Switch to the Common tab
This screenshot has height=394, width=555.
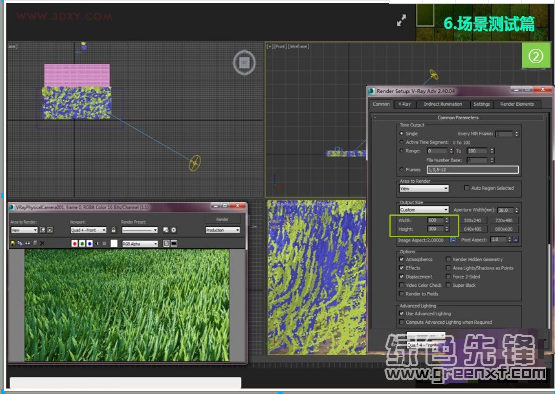[x=381, y=104]
